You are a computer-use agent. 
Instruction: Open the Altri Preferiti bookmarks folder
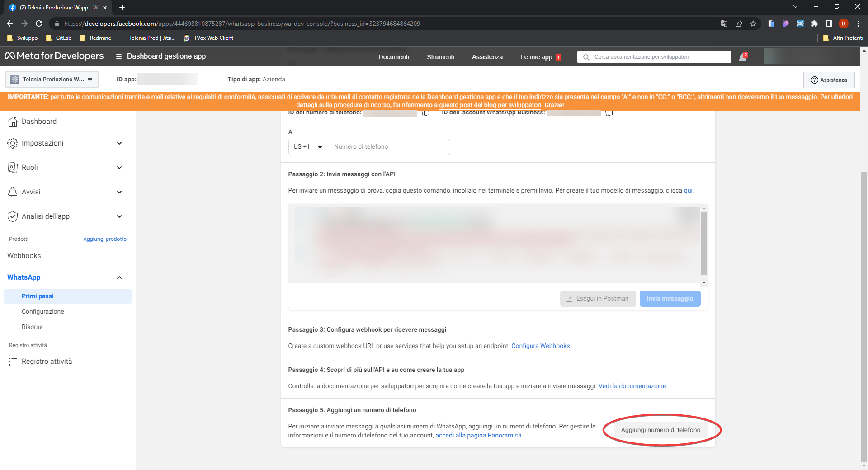click(x=843, y=38)
